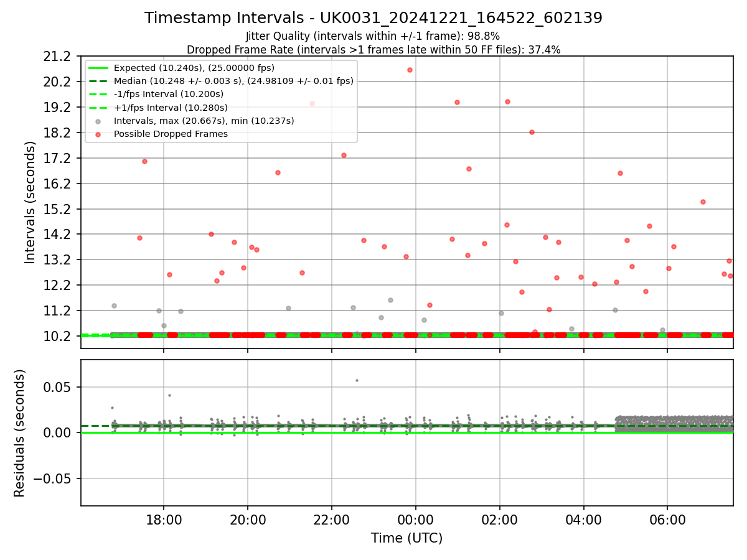This screenshot has height=560, width=747.
Task: Click legend entry 'Expected (10.240s), (25.00000 fps)'
Action: (x=194, y=68)
